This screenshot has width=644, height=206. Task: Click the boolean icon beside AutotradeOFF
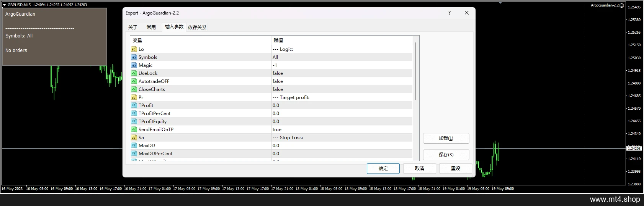click(134, 81)
